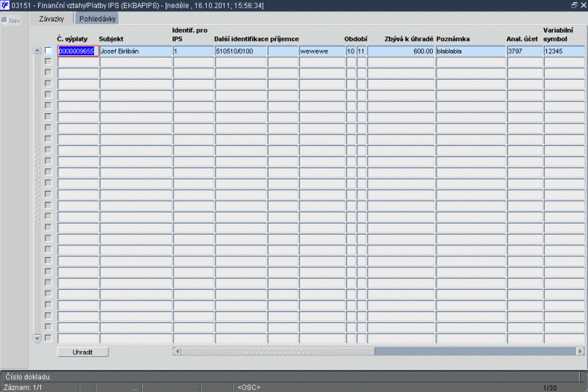588x392 pixels.
Task: Click the Josef Birlibán subject cell
Action: tap(136, 51)
